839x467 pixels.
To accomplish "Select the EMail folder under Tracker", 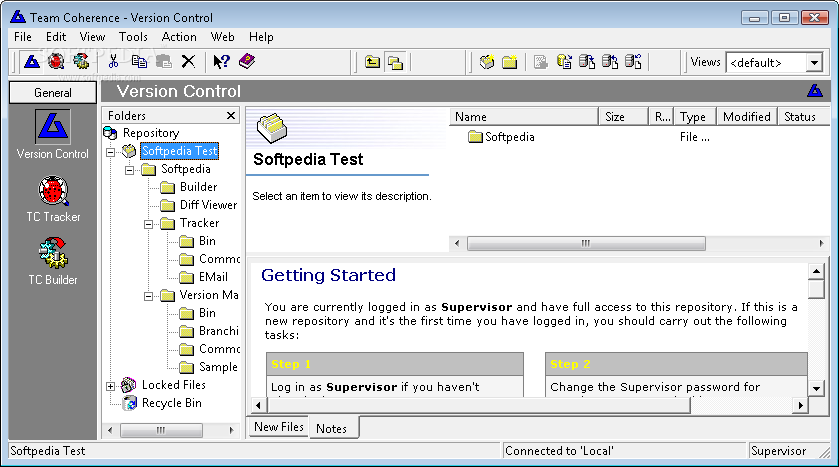I will 213,277.
